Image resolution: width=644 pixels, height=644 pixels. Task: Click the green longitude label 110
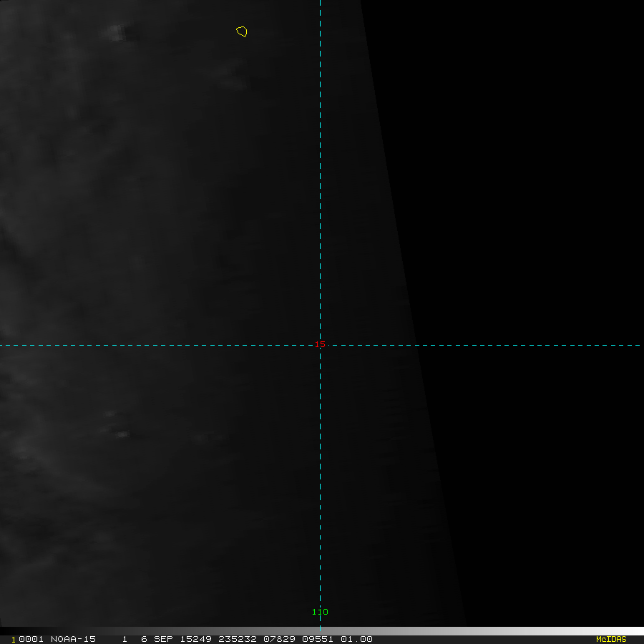[320, 612]
